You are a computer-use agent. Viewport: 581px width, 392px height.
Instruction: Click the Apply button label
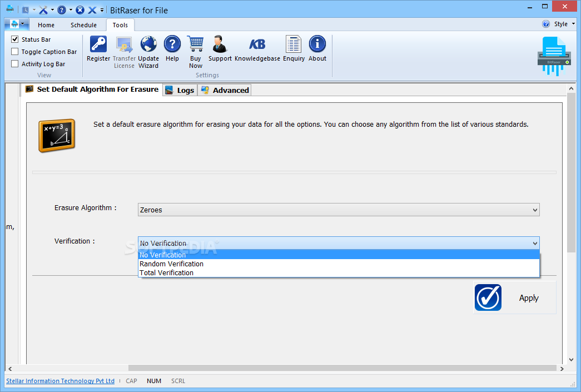[x=529, y=298]
